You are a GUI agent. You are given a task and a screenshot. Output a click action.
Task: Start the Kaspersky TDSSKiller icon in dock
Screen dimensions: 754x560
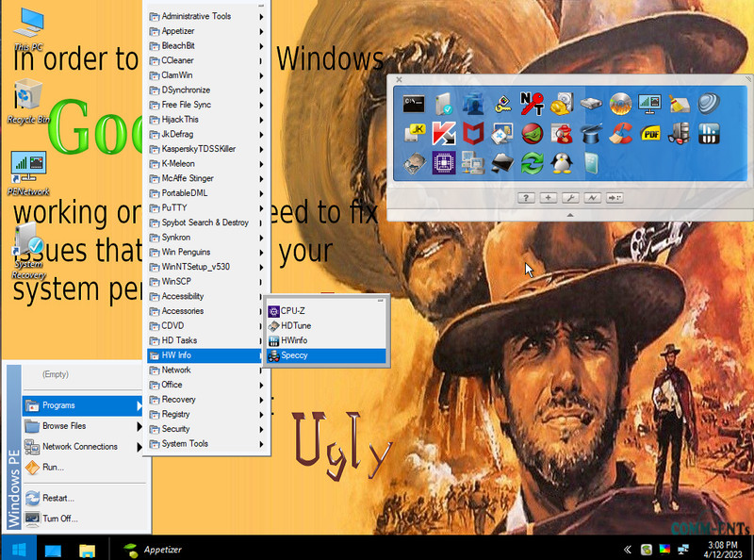point(443,133)
